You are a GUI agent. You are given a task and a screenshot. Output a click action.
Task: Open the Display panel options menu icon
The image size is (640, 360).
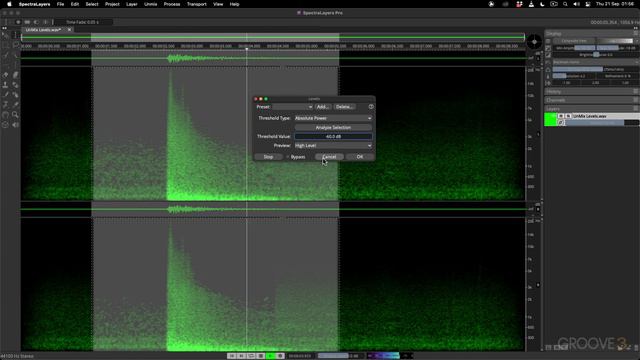coord(636,33)
